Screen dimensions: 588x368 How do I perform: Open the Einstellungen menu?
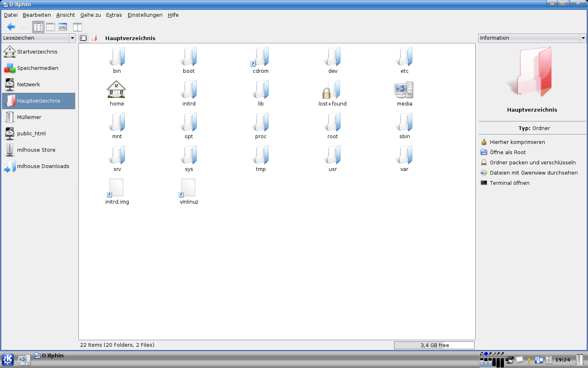(145, 15)
